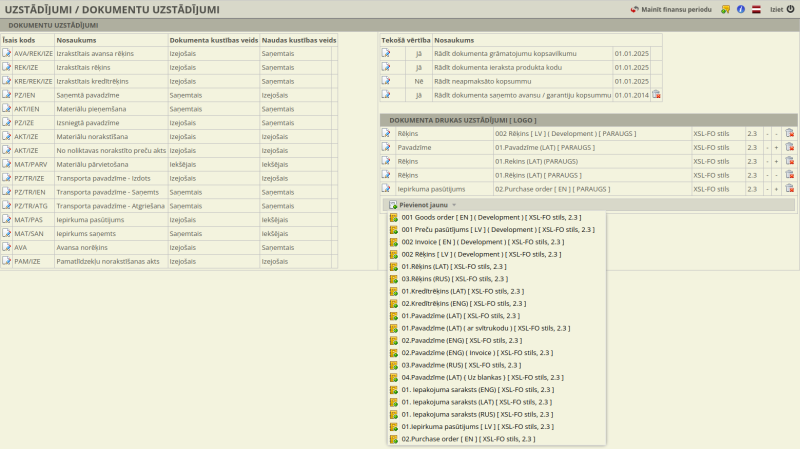Viewport: 800px width, 449px height.
Task: Collapse the Pievienot jaunu dropdown
Action: coord(424,204)
